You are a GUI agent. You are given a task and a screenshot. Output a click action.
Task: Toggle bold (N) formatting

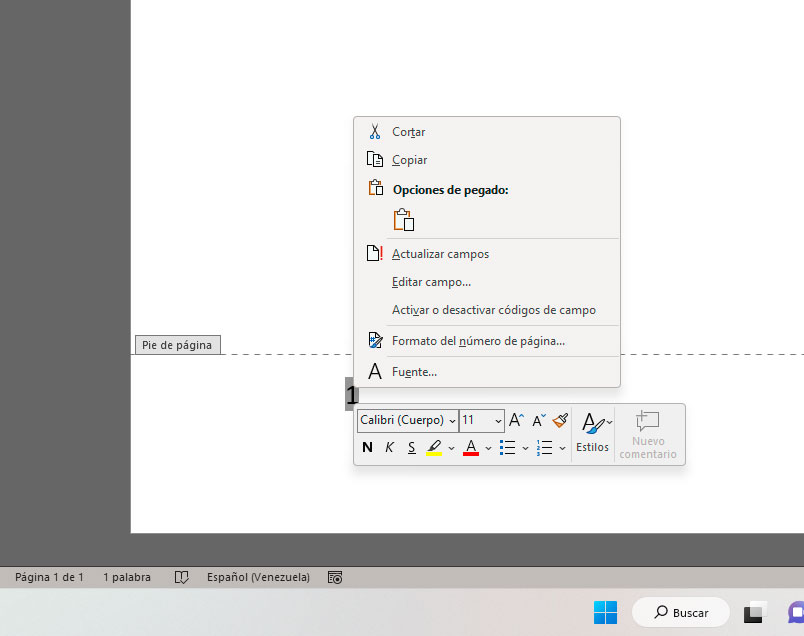tap(367, 447)
